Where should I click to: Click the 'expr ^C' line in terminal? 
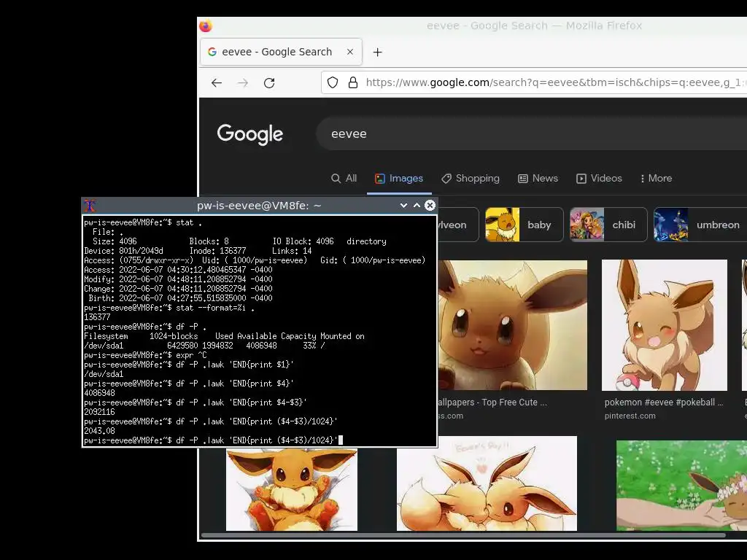click(145, 355)
